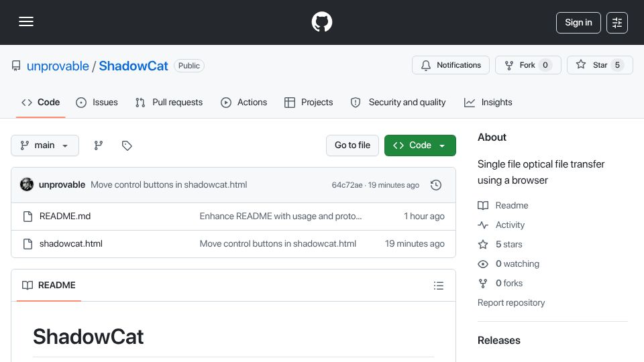Open shadowcat.html row commit message

[278, 244]
